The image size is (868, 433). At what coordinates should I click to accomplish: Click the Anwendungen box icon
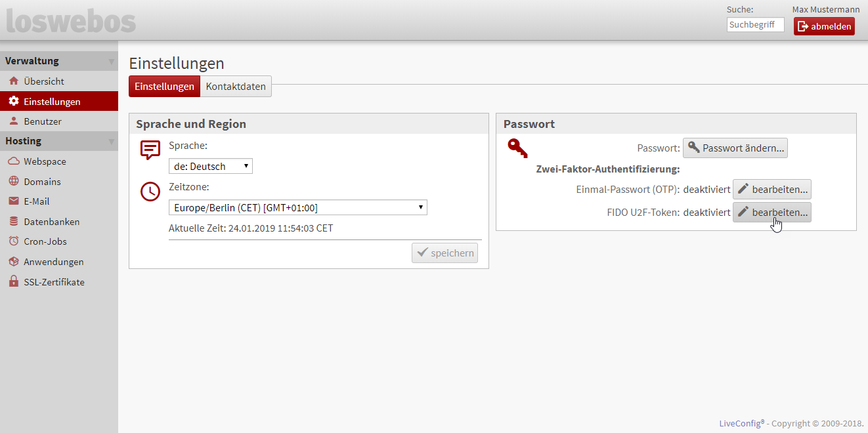click(x=13, y=262)
